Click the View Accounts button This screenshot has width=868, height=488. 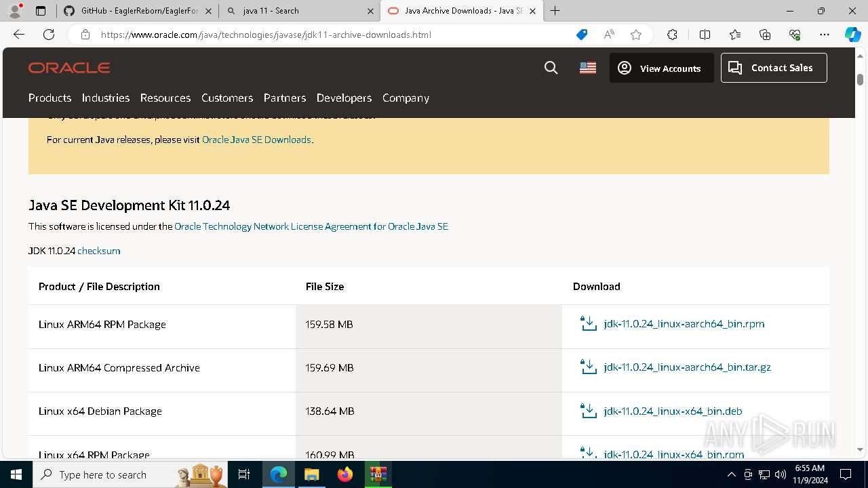pyautogui.click(x=661, y=68)
